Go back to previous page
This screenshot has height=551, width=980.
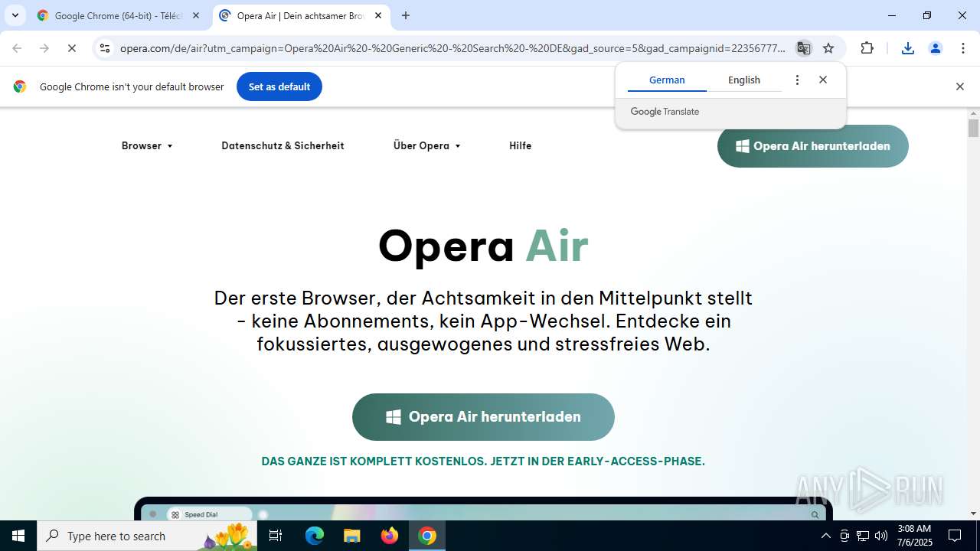tap(17, 48)
